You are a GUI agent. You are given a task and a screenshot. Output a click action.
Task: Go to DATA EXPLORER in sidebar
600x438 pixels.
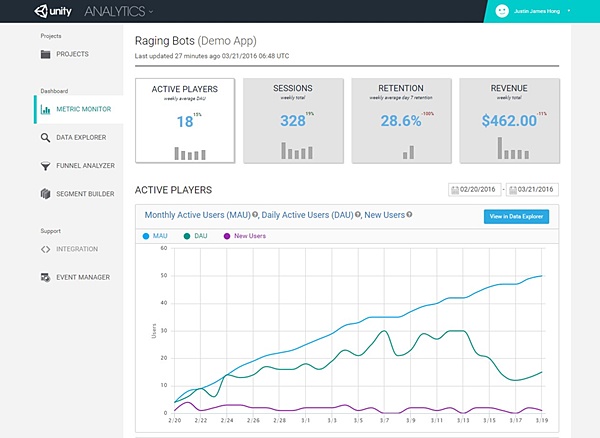81,137
